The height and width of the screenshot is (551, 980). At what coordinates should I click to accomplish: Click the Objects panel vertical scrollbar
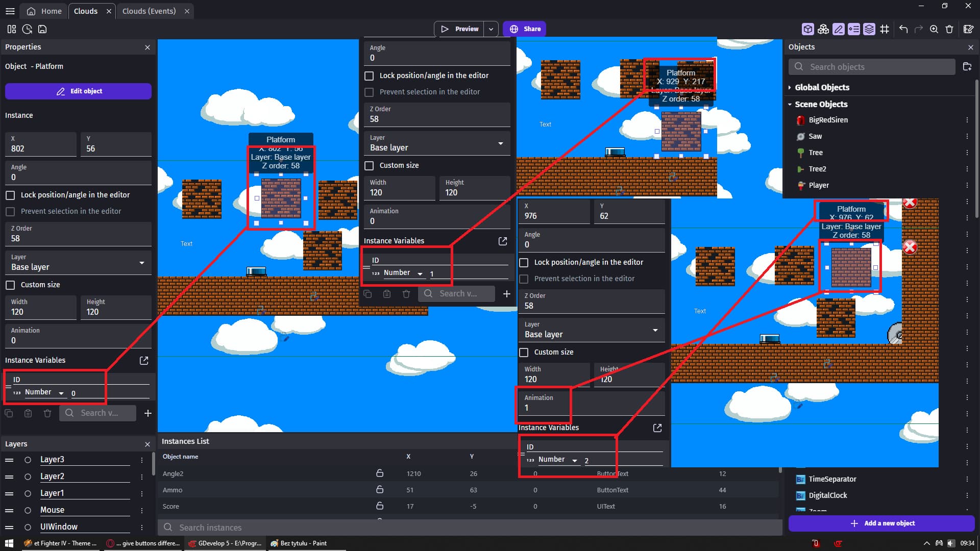pyautogui.click(x=976, y=148)
